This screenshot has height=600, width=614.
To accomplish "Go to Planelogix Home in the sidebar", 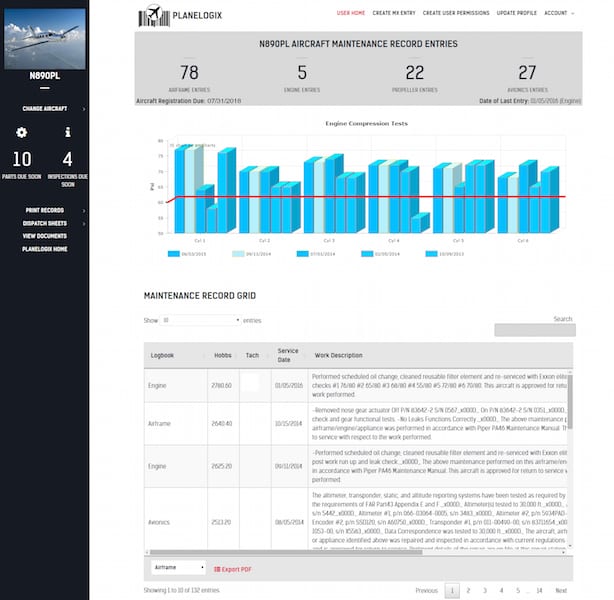I will [x=45, y=249].
